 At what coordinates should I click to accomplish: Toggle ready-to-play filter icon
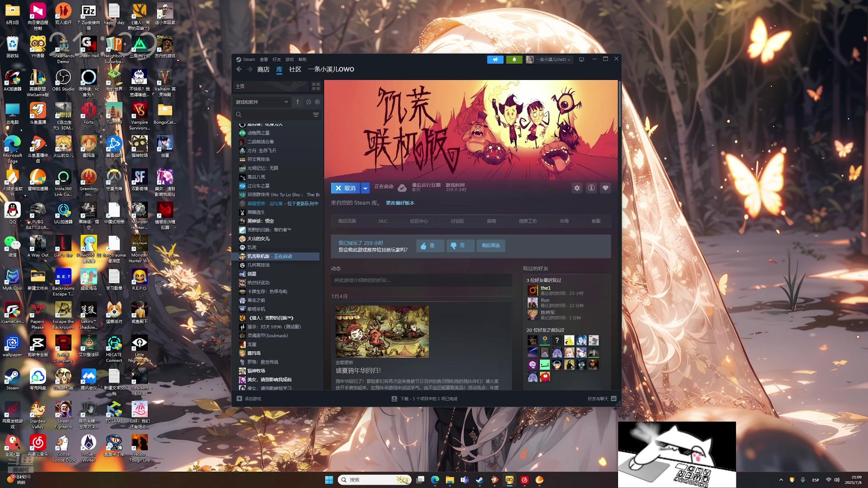coord(317,102)
